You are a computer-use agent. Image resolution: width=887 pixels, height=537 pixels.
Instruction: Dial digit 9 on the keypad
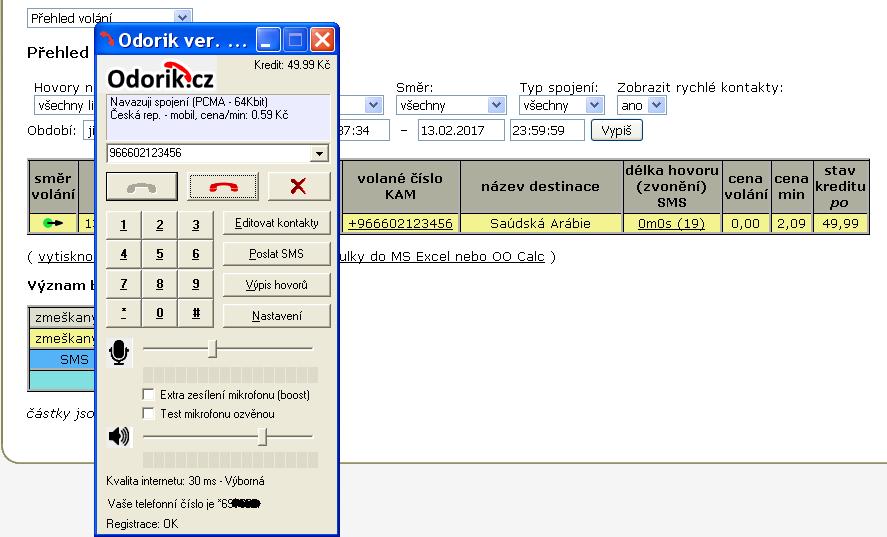(196, 284)
